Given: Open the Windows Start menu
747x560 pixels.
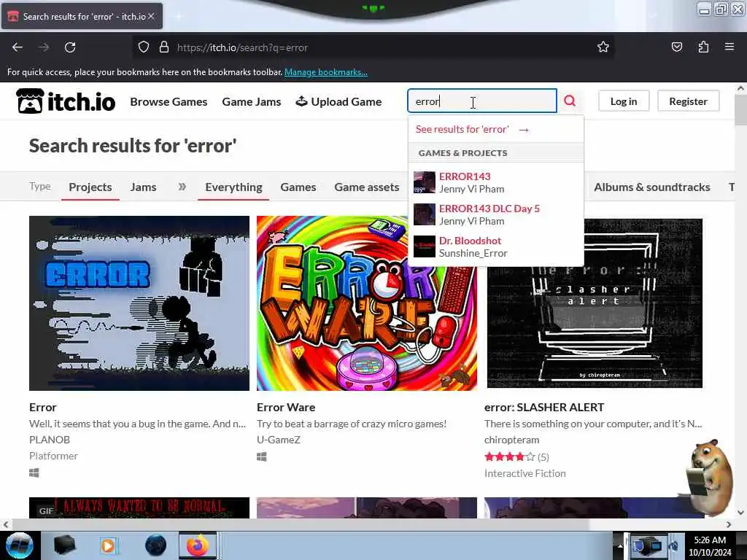Looking at the screenshot, I should [x=19, y=545].
